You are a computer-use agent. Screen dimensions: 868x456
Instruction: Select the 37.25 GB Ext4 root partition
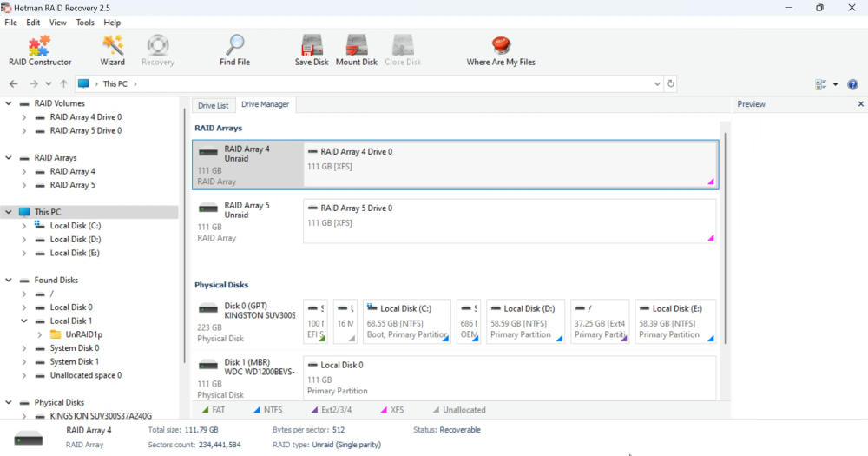point(600,322)
